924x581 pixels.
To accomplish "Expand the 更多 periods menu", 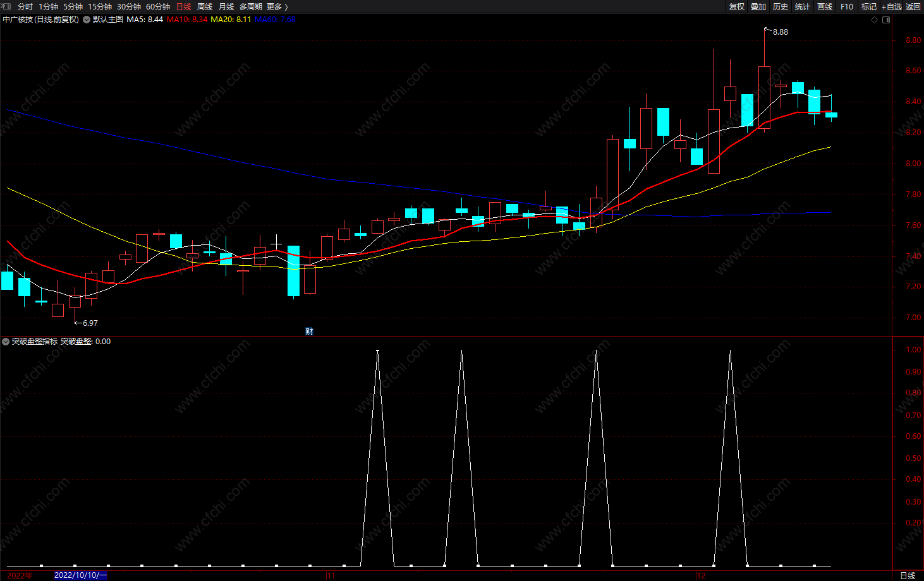I will (x=277, y=6).
